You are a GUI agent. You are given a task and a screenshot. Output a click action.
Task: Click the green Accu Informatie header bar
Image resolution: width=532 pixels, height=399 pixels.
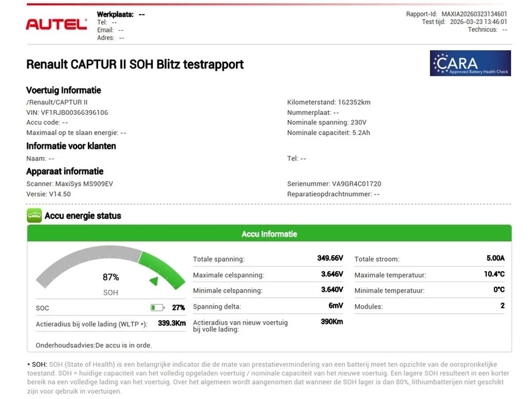click(269, 234)
